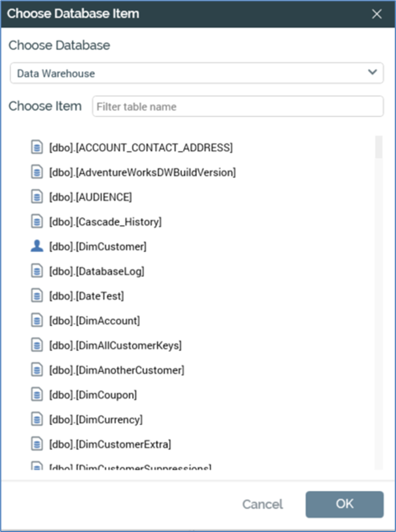
Task: Pick [dbo].[DimAnotherCustomer] table entry
Action: click(116, 370)
